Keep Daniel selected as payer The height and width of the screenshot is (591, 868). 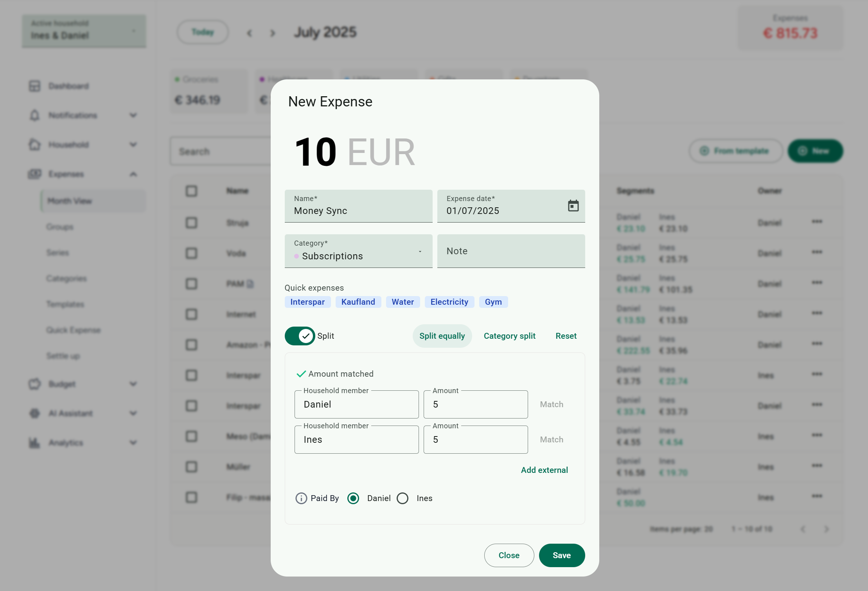tap(353, 498)
